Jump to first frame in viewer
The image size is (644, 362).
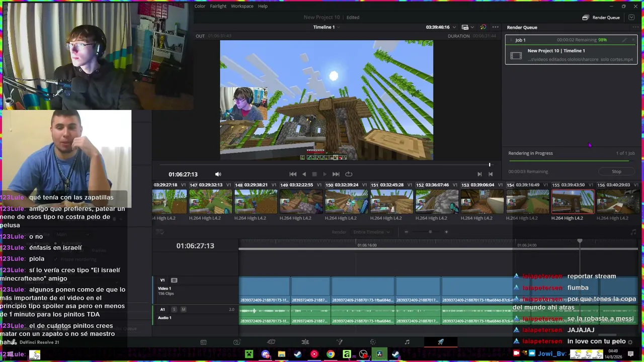pos(293,174)
